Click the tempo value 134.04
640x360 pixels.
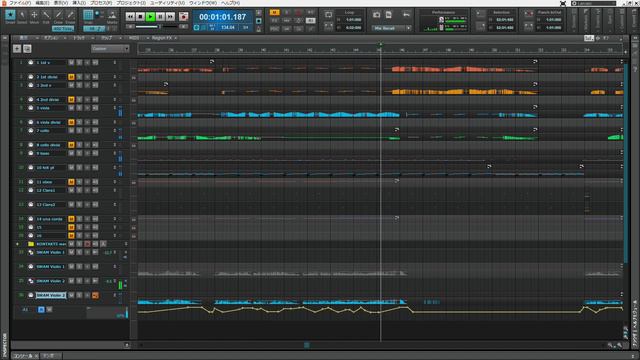coord(228,27)
